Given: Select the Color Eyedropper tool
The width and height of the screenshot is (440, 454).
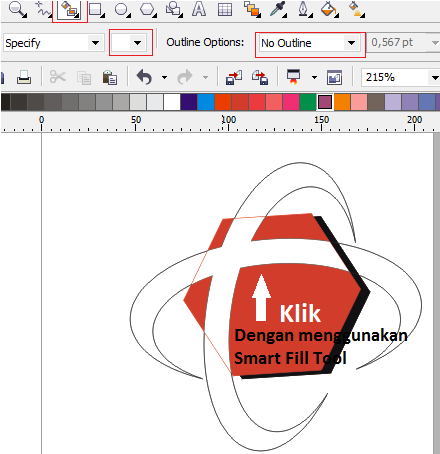Looking at the screenshot, I should 278,9.
